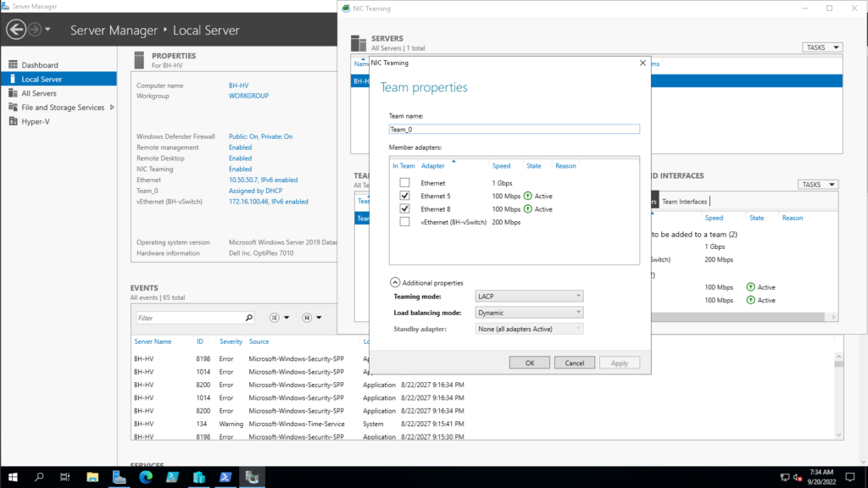Click the Hyper-V sidebar icon

pos(13,121)
